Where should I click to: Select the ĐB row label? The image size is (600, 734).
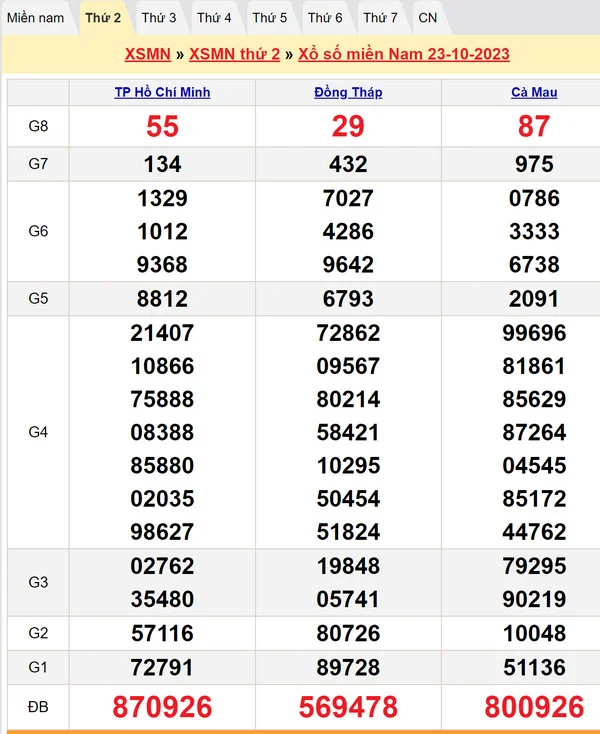point(38,707)
